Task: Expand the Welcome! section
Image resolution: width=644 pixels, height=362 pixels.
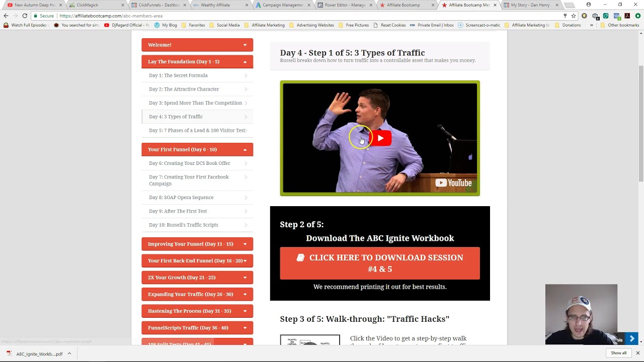Action: click(197, 45)
